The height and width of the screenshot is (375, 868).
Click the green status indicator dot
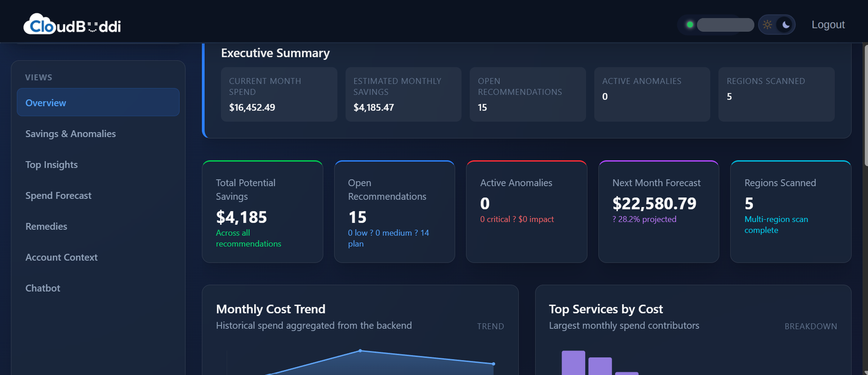click(x=690, y=24)
